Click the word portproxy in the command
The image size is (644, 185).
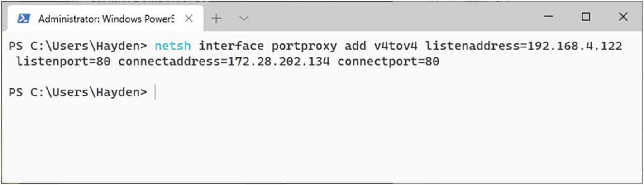[x=304, y=46]
